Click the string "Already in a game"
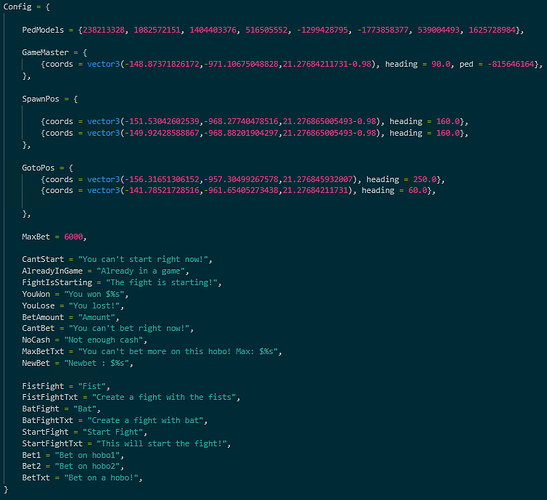Image resolution: width=547 pixels, height=500 pixels. [x=141, y=271]
